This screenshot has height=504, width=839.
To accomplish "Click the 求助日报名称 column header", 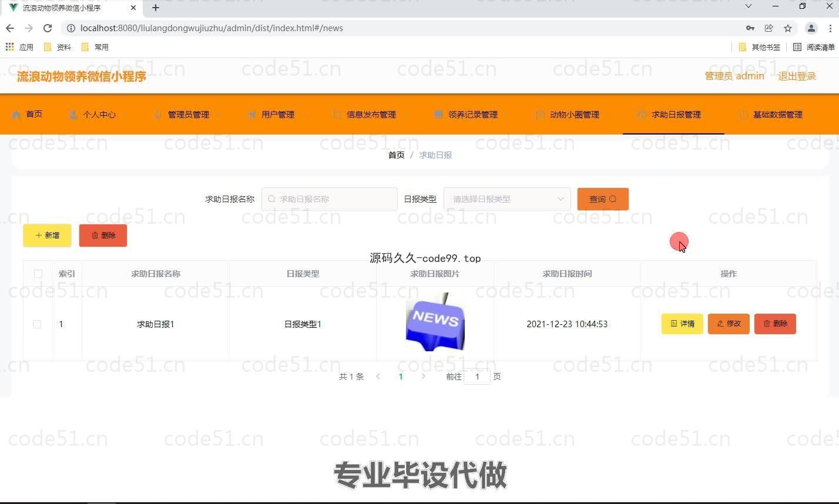I will click(156, 274).
